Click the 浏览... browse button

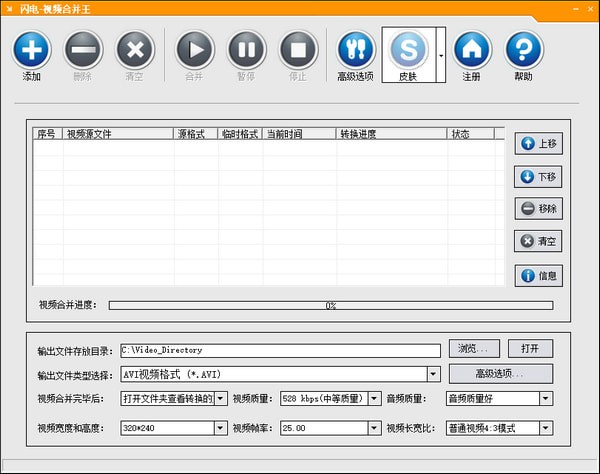pos(474,349)
